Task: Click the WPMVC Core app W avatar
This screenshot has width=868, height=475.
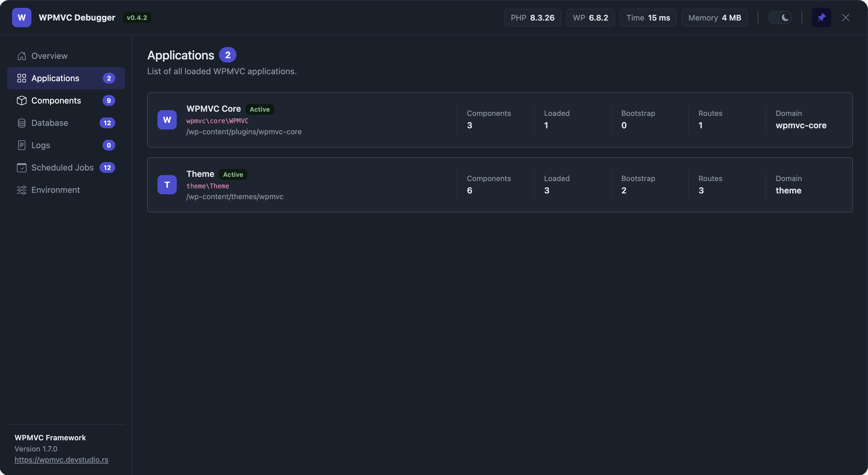Action: 167,120
